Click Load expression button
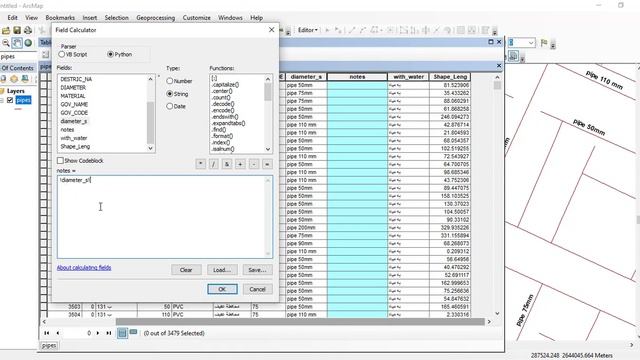 (x=222, y=270)
